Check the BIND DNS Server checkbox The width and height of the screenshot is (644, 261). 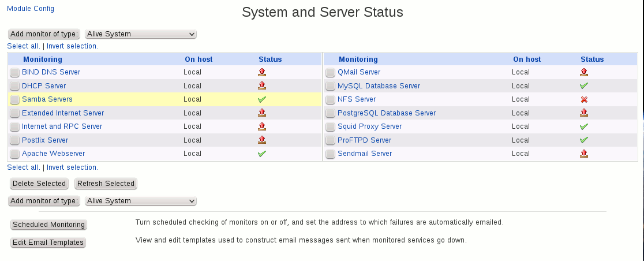[x=15, y=73]
